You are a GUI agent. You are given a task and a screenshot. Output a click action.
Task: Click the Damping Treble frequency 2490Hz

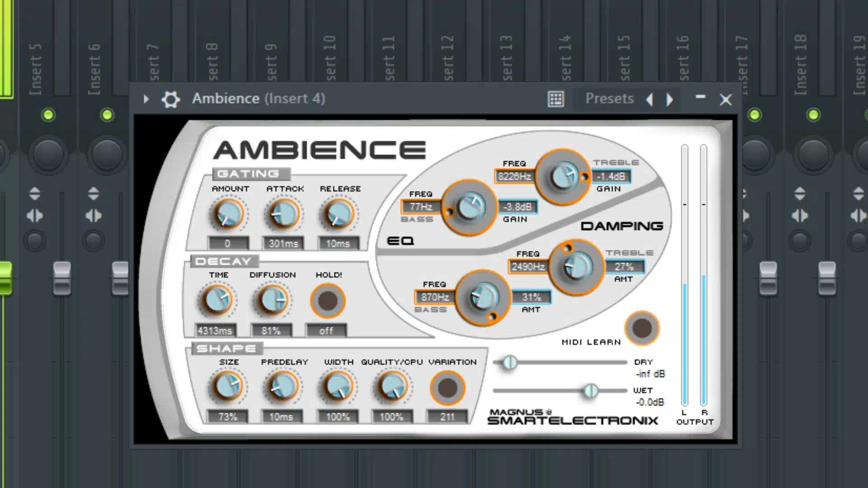pyautogui.click(x=528, y=267)
